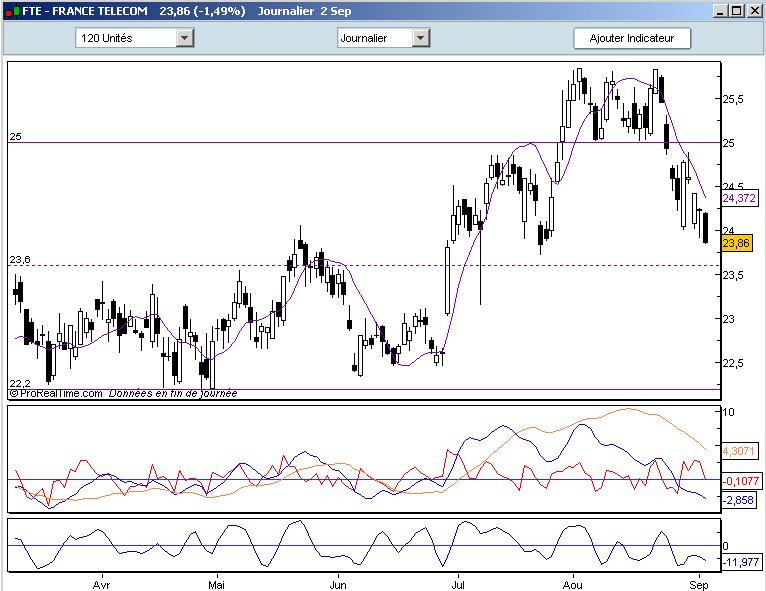Click the Sep date axis label
The height and width of the screenshot is (591, 766).
[699, 585]
